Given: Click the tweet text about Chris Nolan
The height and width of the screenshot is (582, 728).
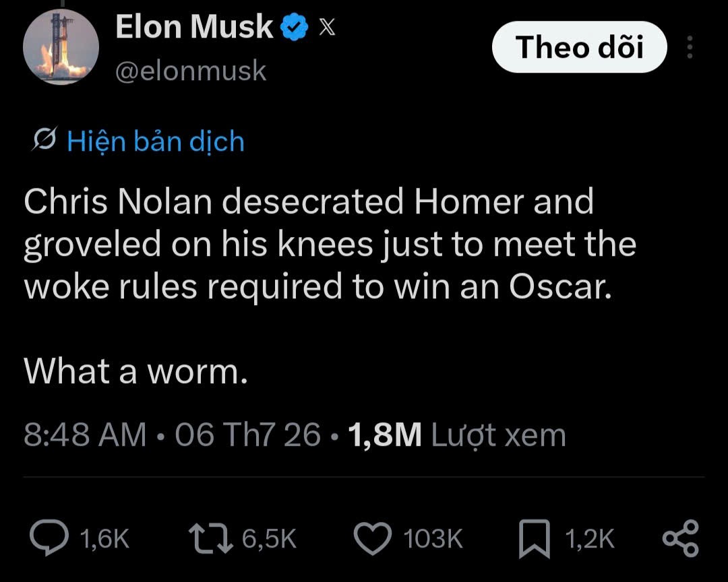Looking at the screenshot, I should [x=330, y=286].
